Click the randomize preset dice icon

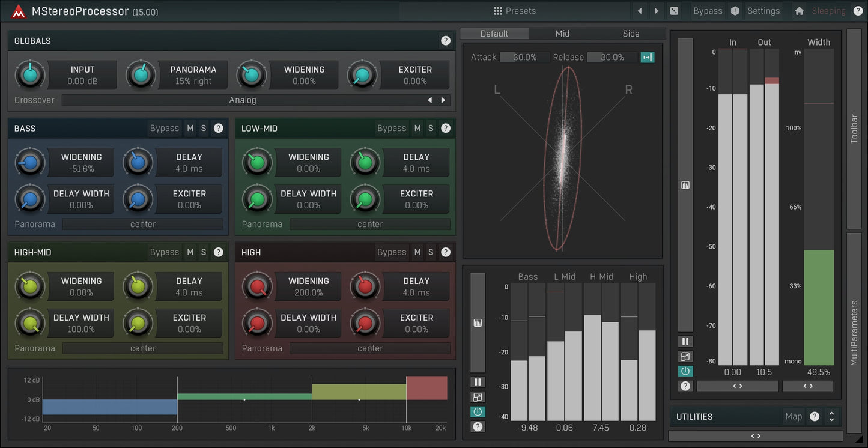(x=675, y=10)
